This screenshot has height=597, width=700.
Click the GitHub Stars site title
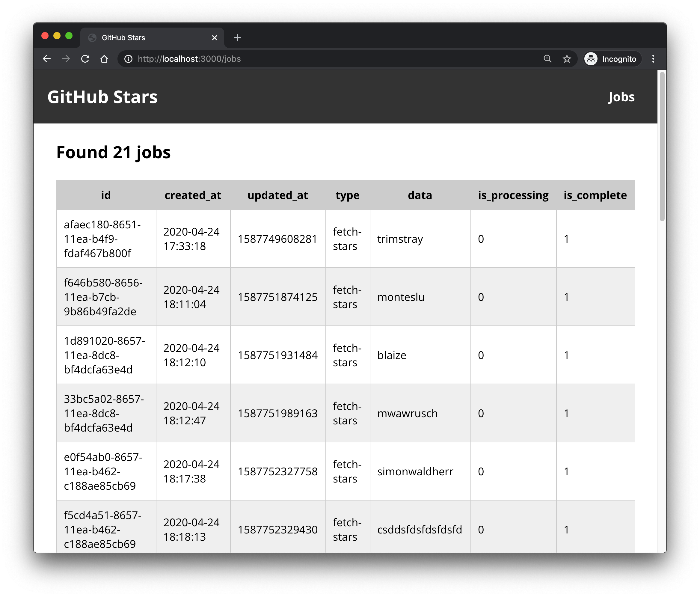tap(102, 97)
